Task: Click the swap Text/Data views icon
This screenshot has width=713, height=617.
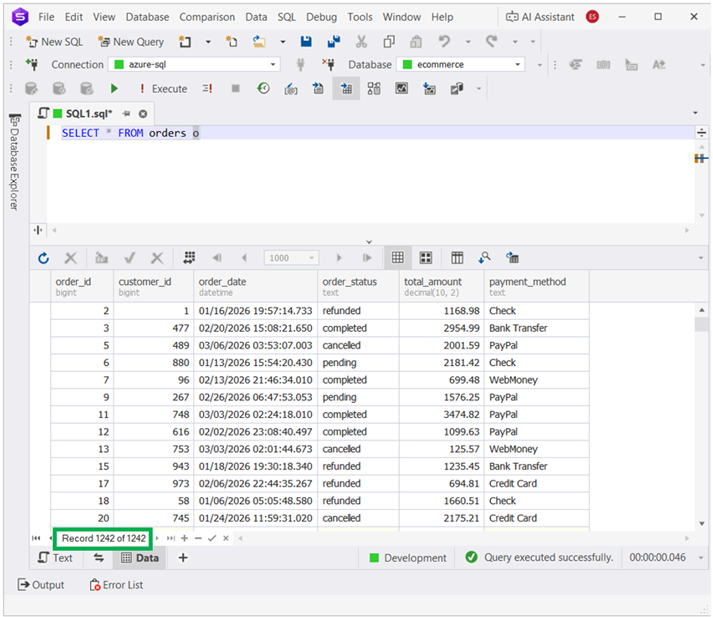Action: tap(99, 557)
